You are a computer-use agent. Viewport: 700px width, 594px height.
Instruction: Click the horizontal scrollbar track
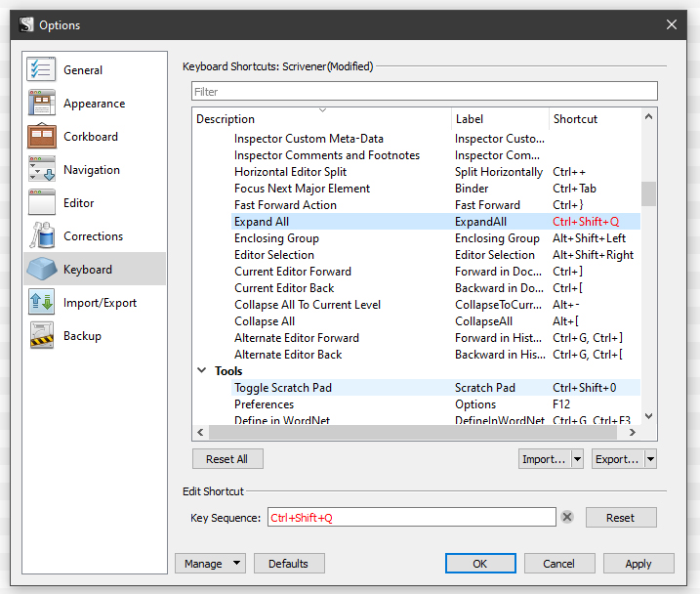[413, 433]
